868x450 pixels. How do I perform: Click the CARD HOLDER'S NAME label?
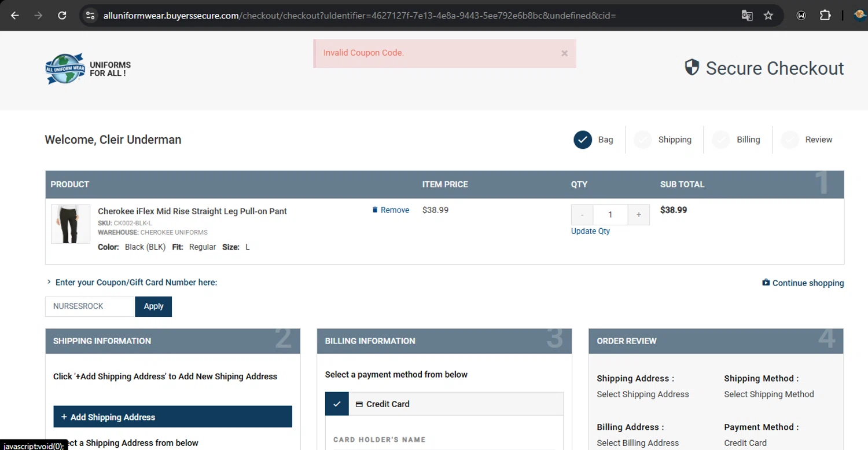click(x=380, y=440)
